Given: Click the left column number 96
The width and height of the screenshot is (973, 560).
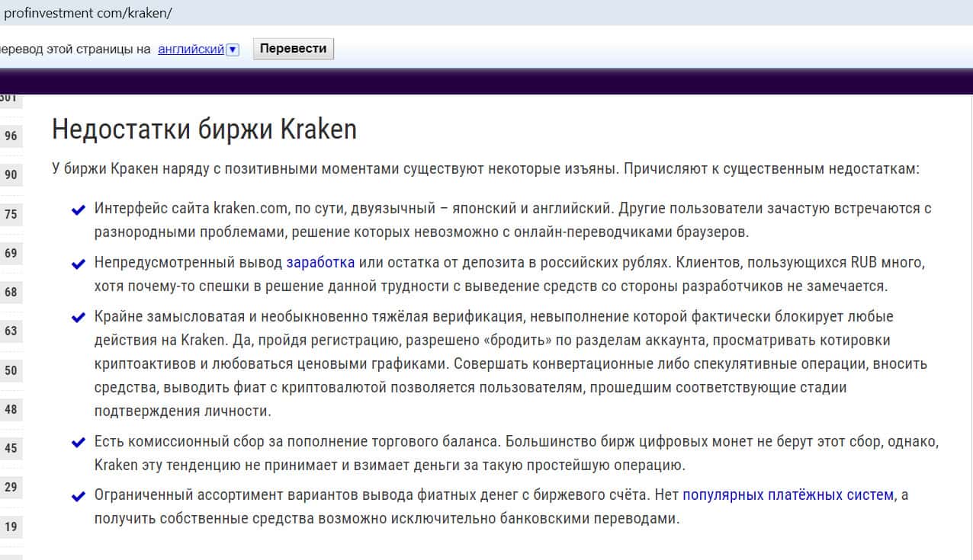Looking at the screenshot, I should click(11, 136).
